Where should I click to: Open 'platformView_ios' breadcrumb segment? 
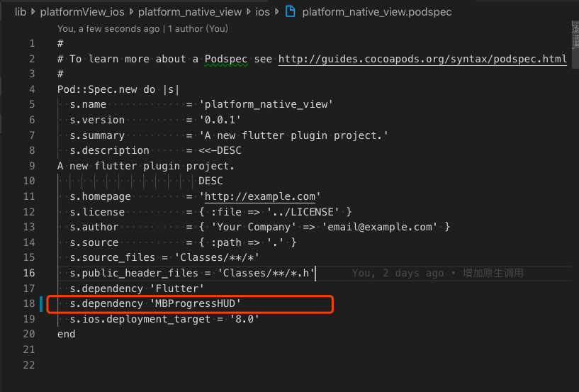pos(82,12)
